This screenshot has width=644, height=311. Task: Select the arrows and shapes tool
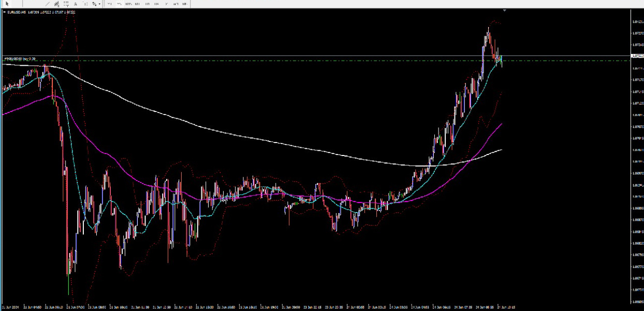(x=94, y=4)
